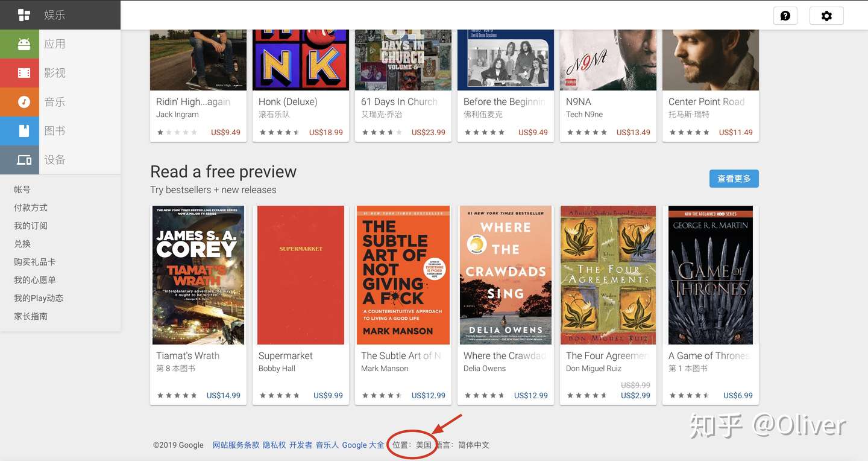
Task: Select the Movies (影视) film icon
Action: [x=24, y=73]
